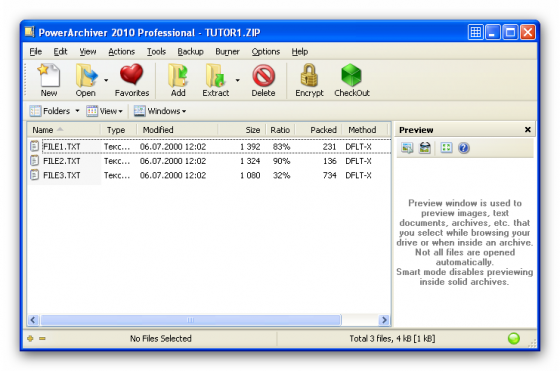Image resolution: width=560 pixels, height=371 pixels.
Task: Select FILE2.TXT in the file list
Action: [x=61, y=161]
